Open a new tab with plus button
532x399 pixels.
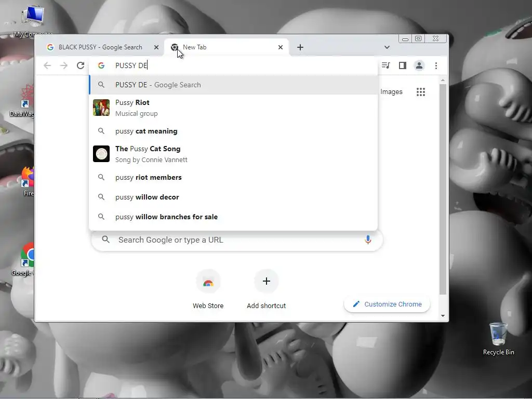[300, 47]
